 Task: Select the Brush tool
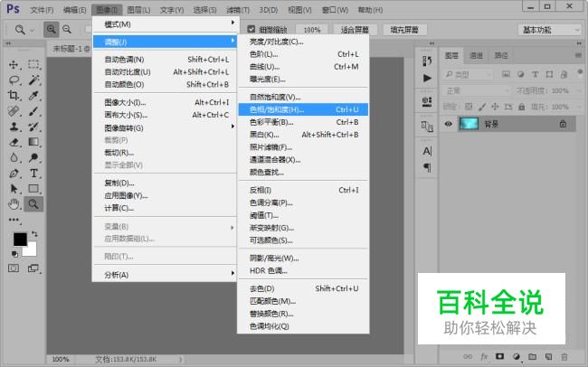click(x=33, y=110)
